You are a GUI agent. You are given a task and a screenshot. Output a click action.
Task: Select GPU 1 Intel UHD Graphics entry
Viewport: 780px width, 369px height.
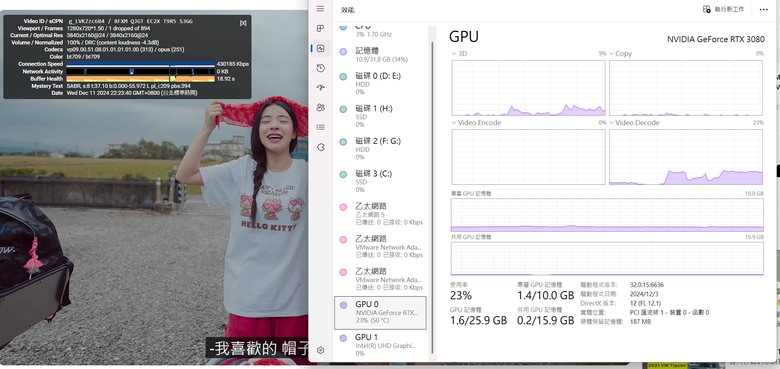click(381, 345)
